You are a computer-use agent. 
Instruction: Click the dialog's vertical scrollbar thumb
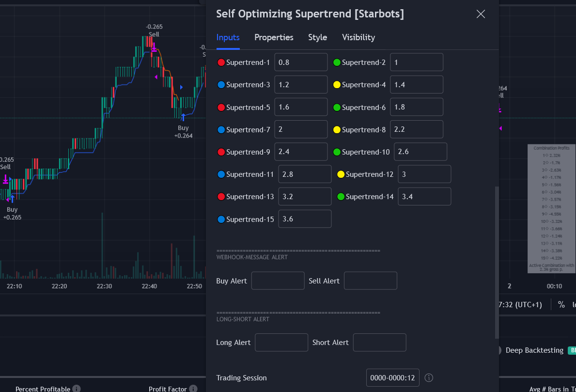coord(497,263)
